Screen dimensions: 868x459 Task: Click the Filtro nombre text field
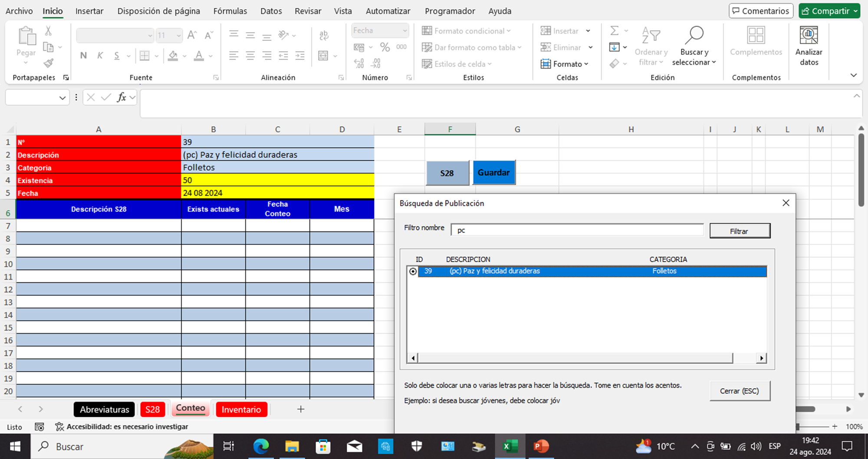(577, 230)
